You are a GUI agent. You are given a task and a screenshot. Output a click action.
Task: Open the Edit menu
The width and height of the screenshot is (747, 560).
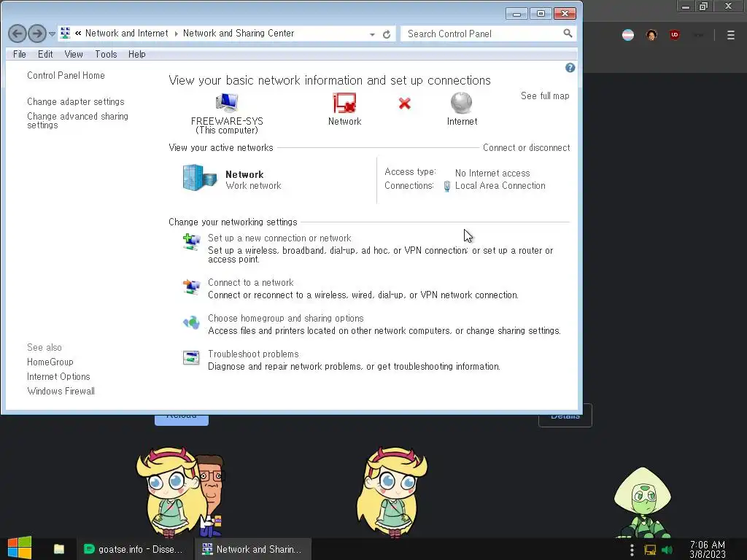pyautogui.click(x=45, y=54)
